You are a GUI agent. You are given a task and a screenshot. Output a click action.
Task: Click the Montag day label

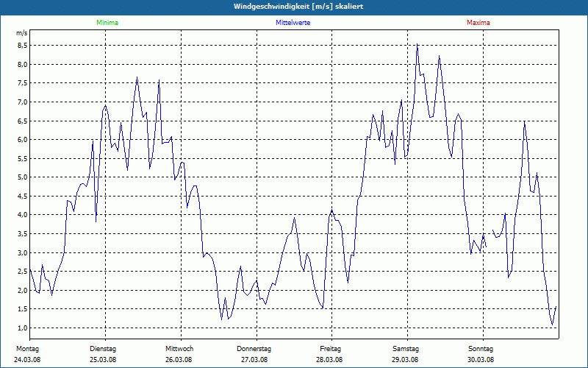(27, 349)
